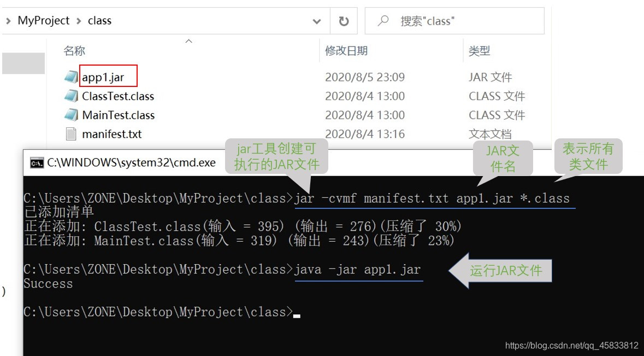Select the app1.jar file name
The height and width of the screenshot is (356, 644).
click(x=103, y=77)
